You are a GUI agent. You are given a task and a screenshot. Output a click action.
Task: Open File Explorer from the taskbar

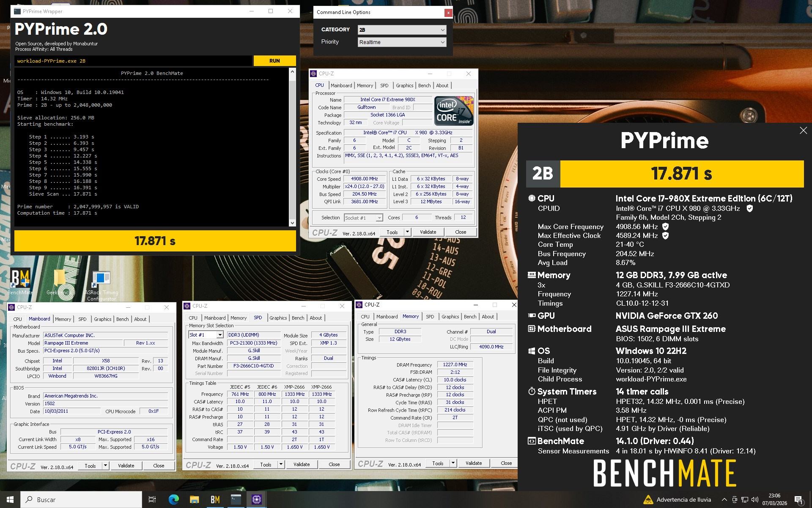tap(194, 500)
